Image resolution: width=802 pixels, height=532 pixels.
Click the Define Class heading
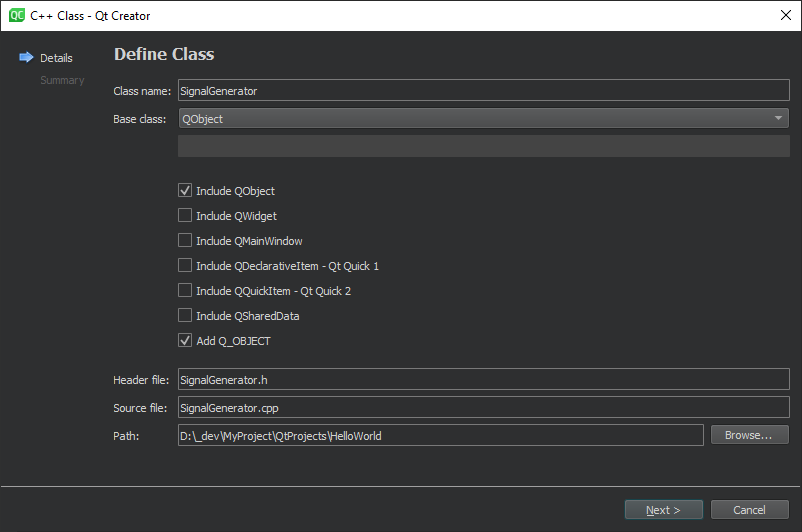(164, 54)
